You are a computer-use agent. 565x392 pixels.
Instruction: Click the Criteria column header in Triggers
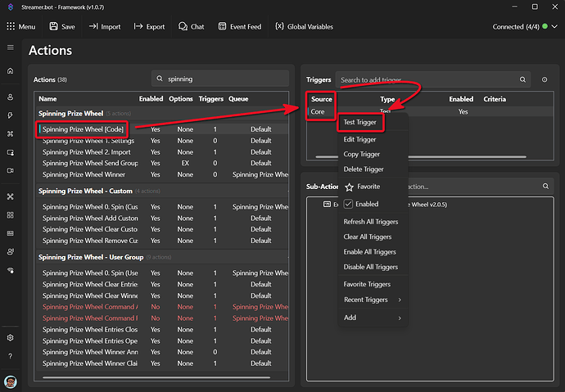click(x=495, y=99)
